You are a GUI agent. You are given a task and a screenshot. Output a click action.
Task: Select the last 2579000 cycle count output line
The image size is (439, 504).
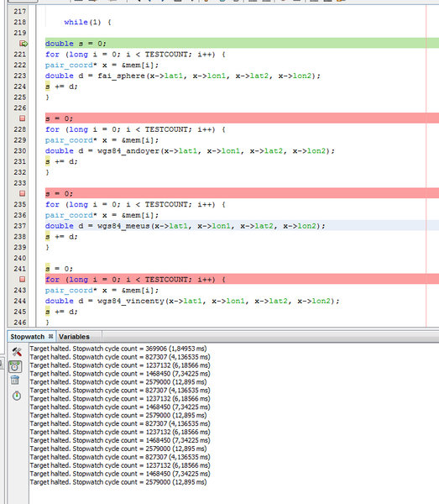[118, 482]
